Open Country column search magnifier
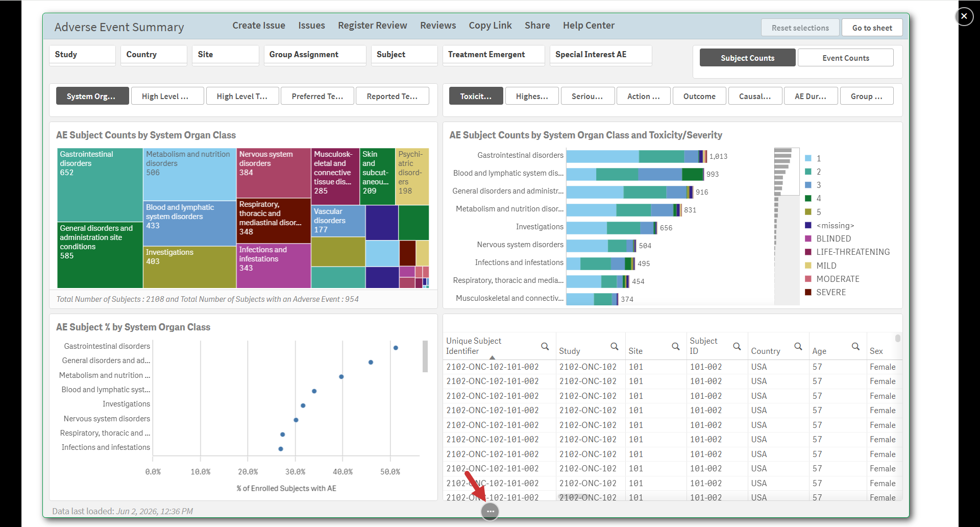Viewport: 980px width, 527px height. point(798,346)
